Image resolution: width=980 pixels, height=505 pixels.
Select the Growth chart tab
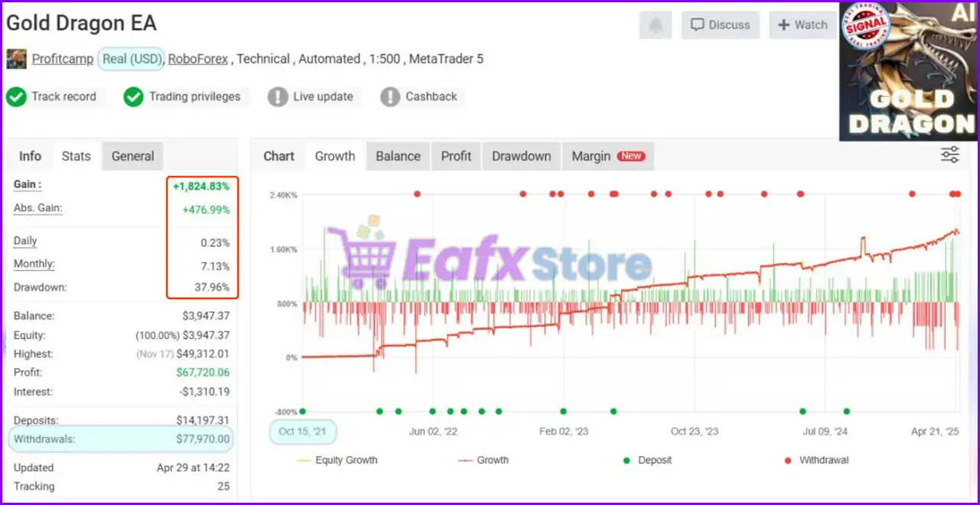click(x=335, y=156)
